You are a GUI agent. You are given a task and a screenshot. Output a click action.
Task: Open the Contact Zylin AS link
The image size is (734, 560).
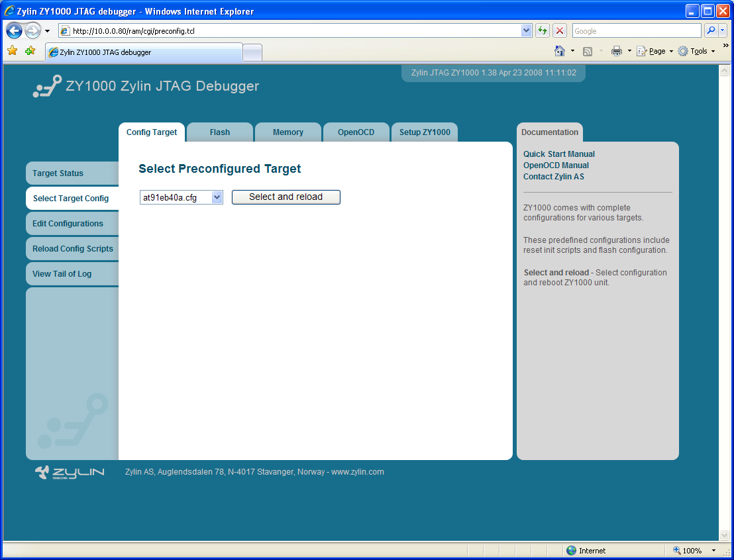point(554,176)
